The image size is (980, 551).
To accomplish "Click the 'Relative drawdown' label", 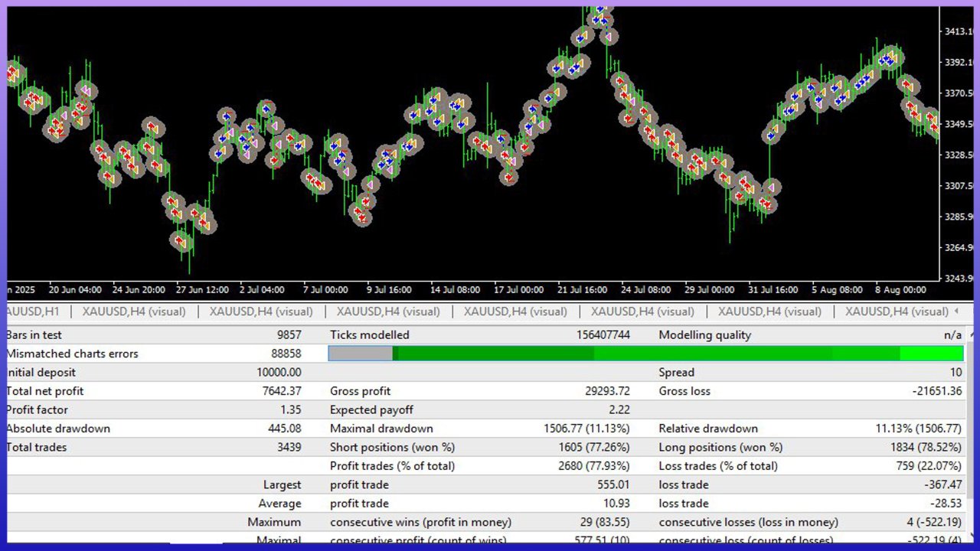I will pos(708,429).
